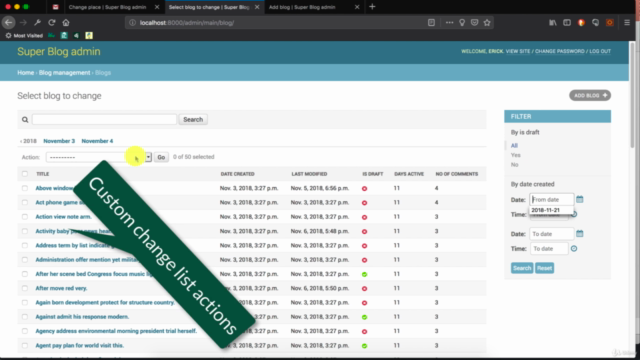Sort by Date Created column header
The width and height of the screenshot is (640, 360).
click(x=237, y=174)
